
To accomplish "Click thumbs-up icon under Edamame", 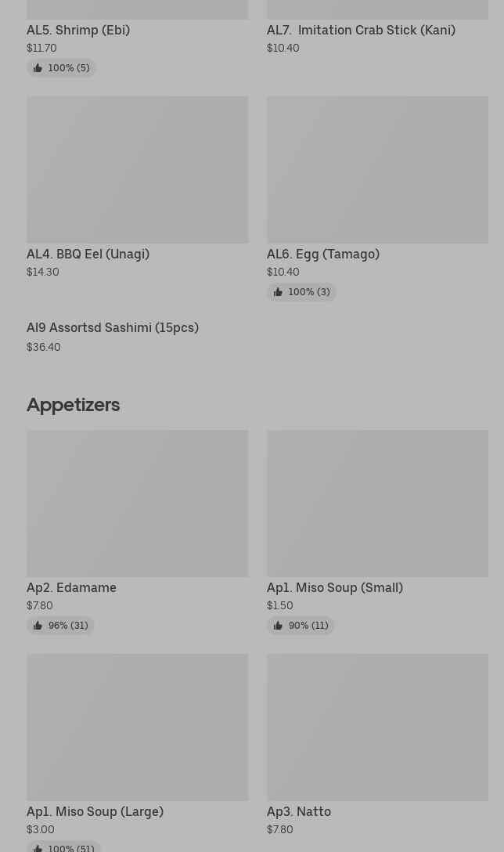I will [x=38, y=626].
